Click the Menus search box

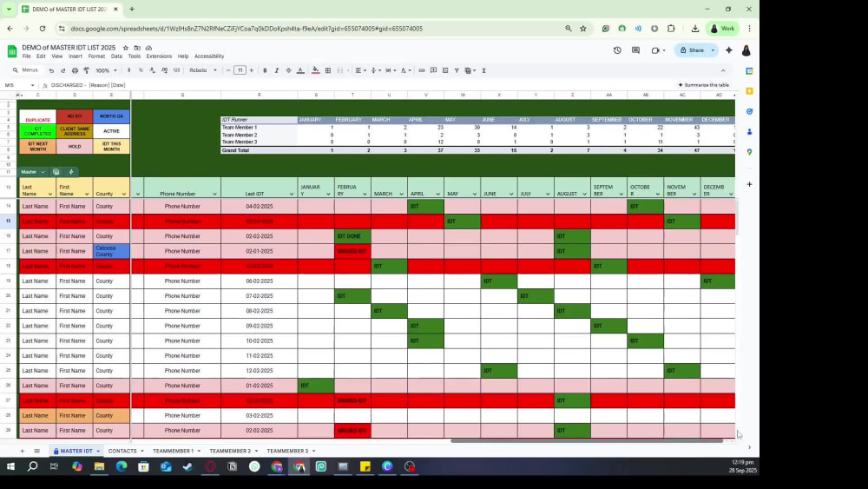pyautogui.click(x=26, y=70)
